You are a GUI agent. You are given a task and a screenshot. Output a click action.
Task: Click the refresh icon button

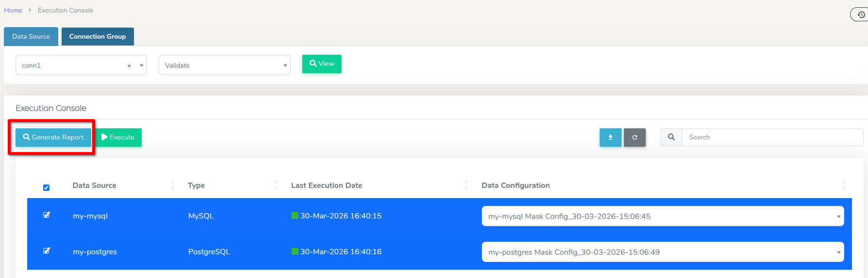(634, 138)
